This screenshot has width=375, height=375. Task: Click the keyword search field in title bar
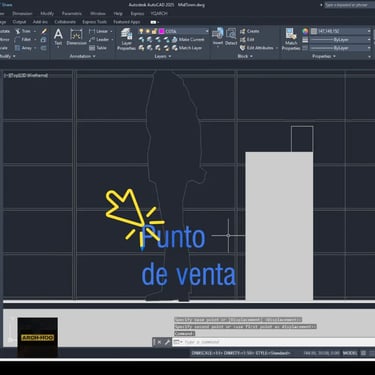coord(349,5)
